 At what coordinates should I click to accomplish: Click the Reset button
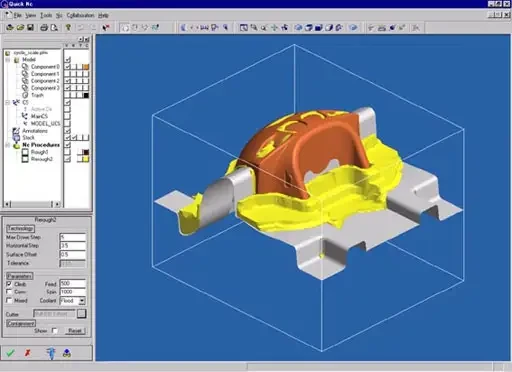(x=75, y=331)
